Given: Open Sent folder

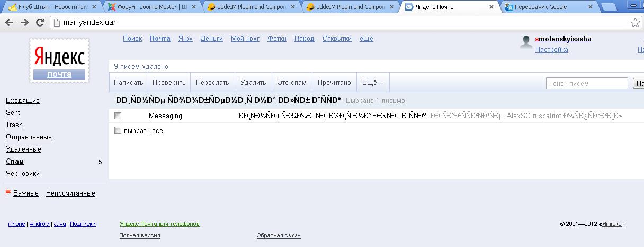Looking at the screenshot, I should 13,113.
